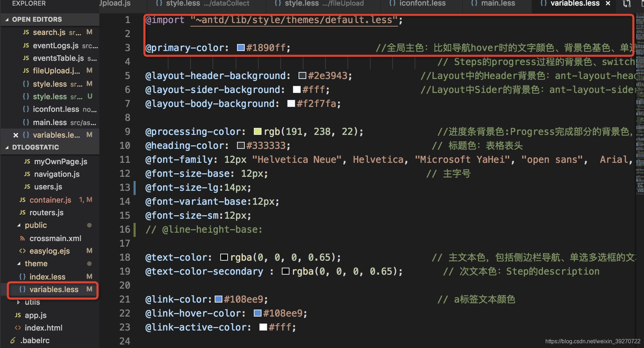Place cursor on @font-size-lg line

[198, 188]
